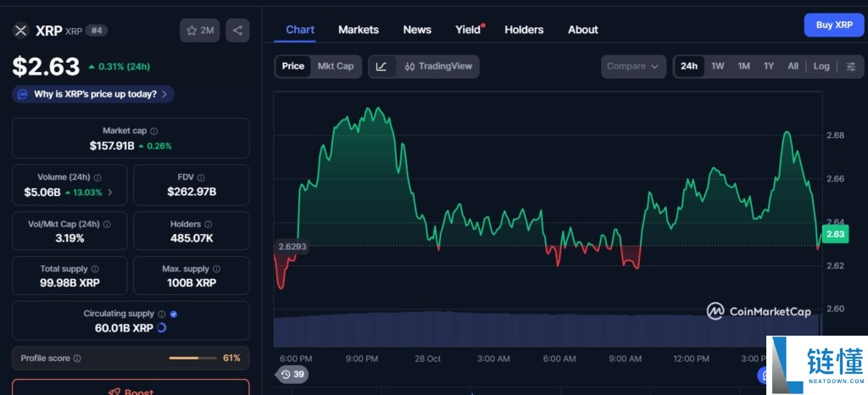
Task: Click the $262.97B FDV value
Action: tap(192, 192)
